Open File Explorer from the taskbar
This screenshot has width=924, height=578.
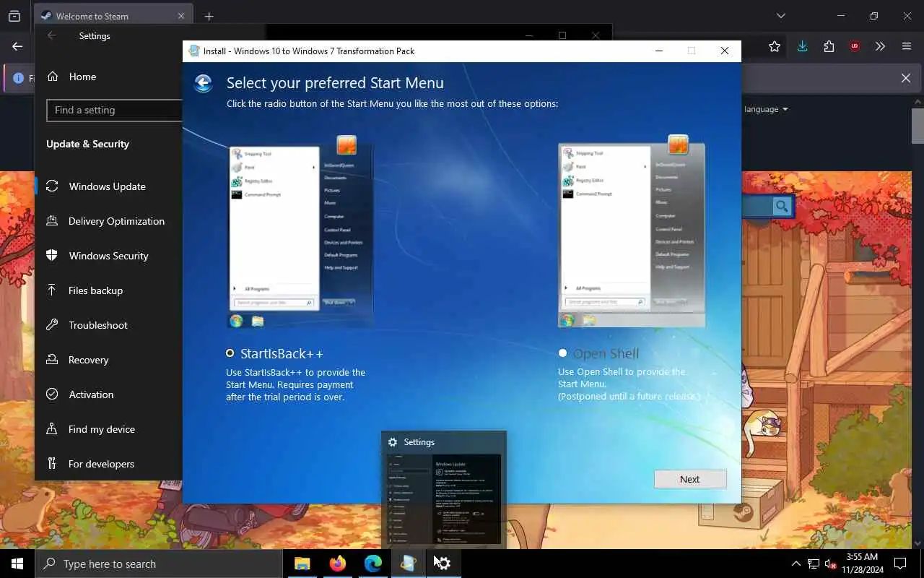302,564
